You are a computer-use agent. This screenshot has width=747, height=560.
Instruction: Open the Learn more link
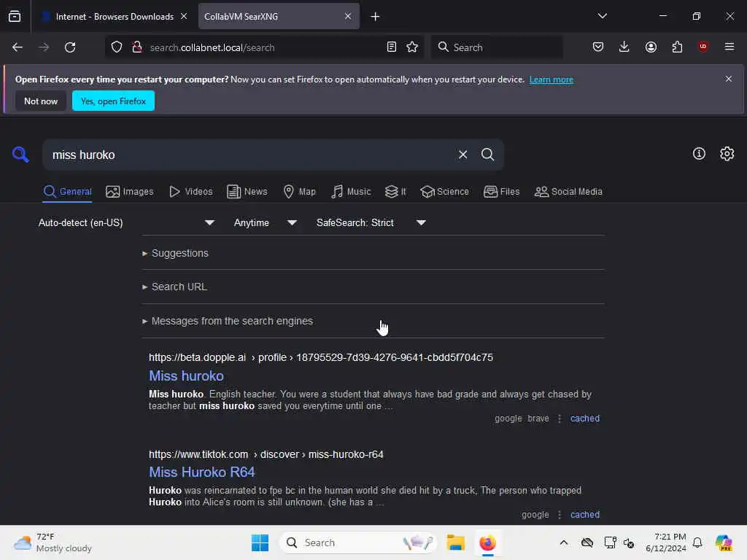[551, 79]
